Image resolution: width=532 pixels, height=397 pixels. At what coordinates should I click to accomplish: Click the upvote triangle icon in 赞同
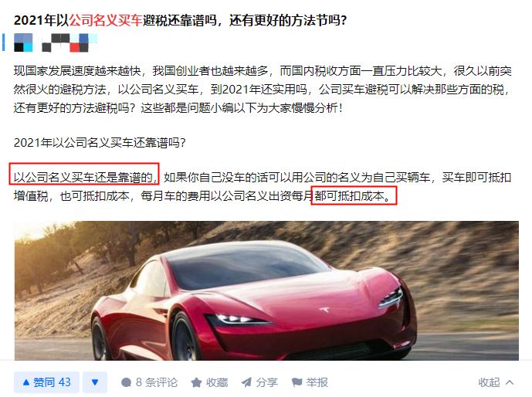click(x=26, y=382)
